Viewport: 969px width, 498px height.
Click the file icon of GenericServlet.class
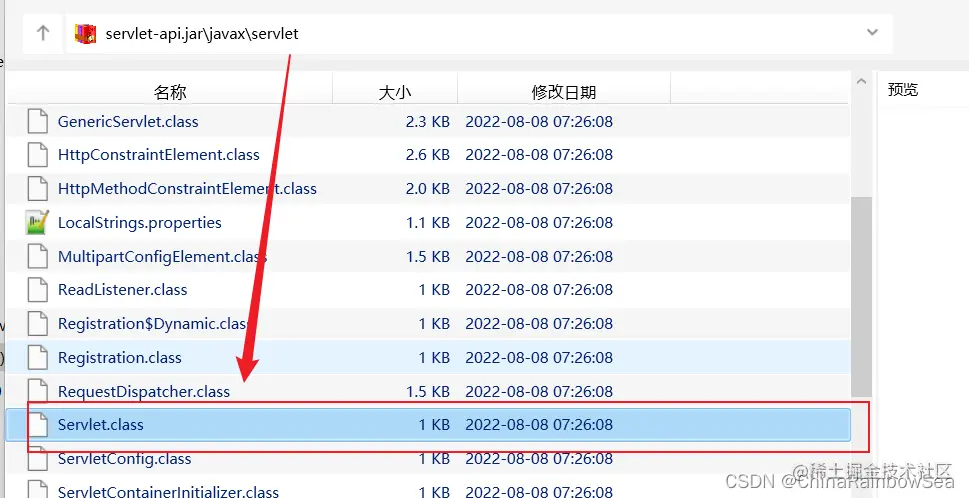(38, 121)
